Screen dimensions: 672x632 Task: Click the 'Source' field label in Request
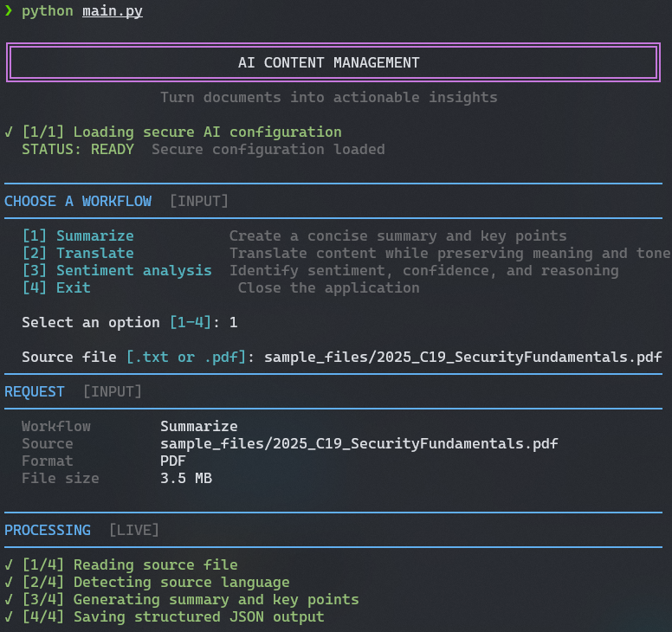pyautogui.click(x=48, y=443)
